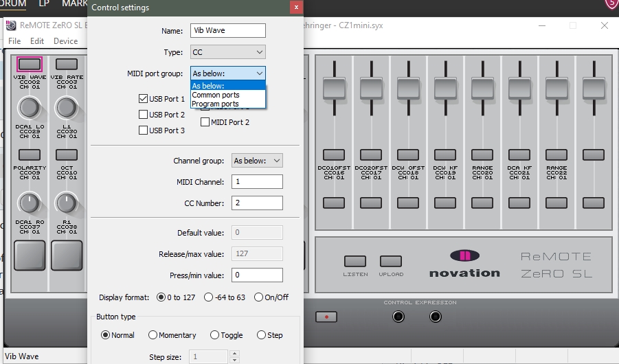Enable the USB Port 3 checkbox
Screen dimensions: 619x364
(x=143, y=130)
